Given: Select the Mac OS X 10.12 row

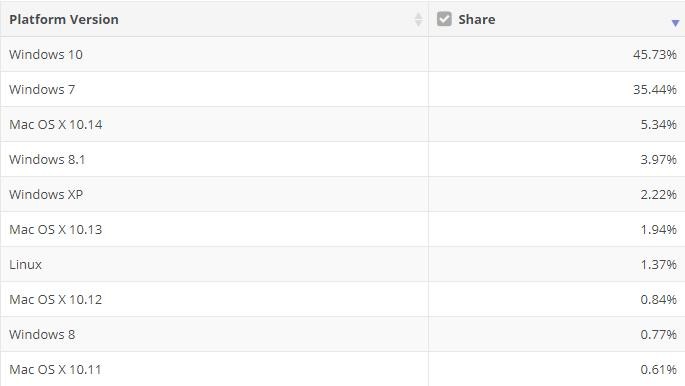Looking at the screenshot, I should coord(342,299).
